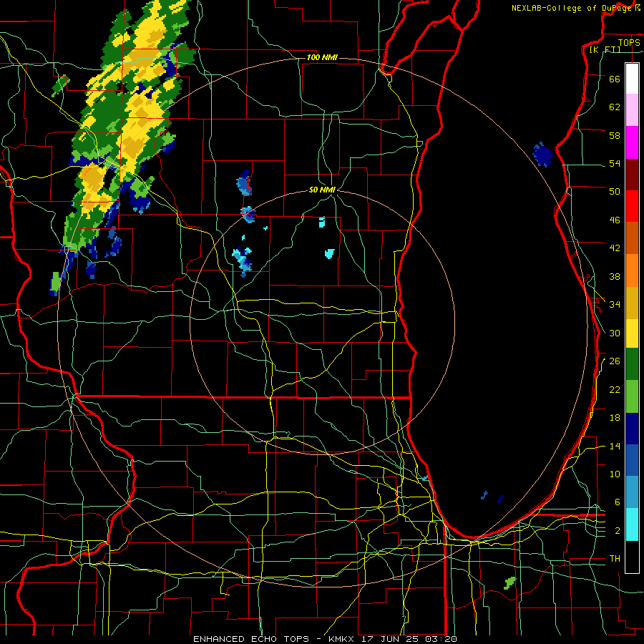Click the "TH" threshold legend label
Viewport: 644px width, 644px height.
click(x=615, y=559)
